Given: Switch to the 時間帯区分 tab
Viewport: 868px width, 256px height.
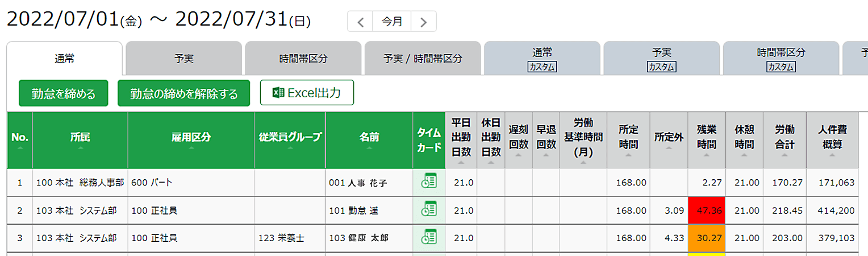Looking at the screenshot, I should [303, 58].
